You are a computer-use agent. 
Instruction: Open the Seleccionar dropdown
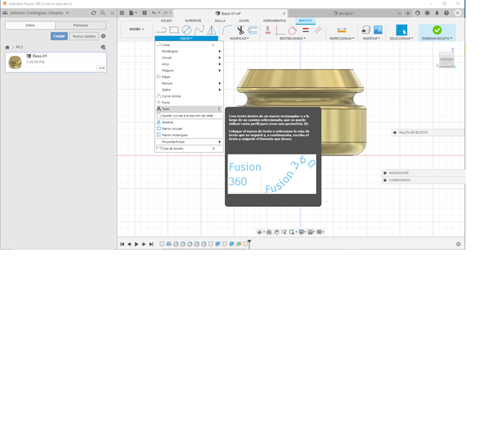click(401, 39)
